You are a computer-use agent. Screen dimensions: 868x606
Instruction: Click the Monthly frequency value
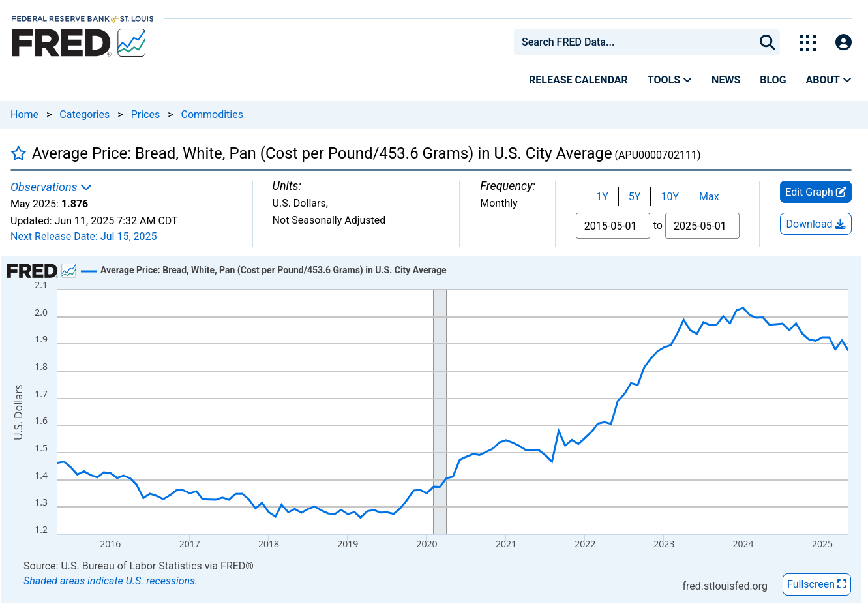coord(499,203)
